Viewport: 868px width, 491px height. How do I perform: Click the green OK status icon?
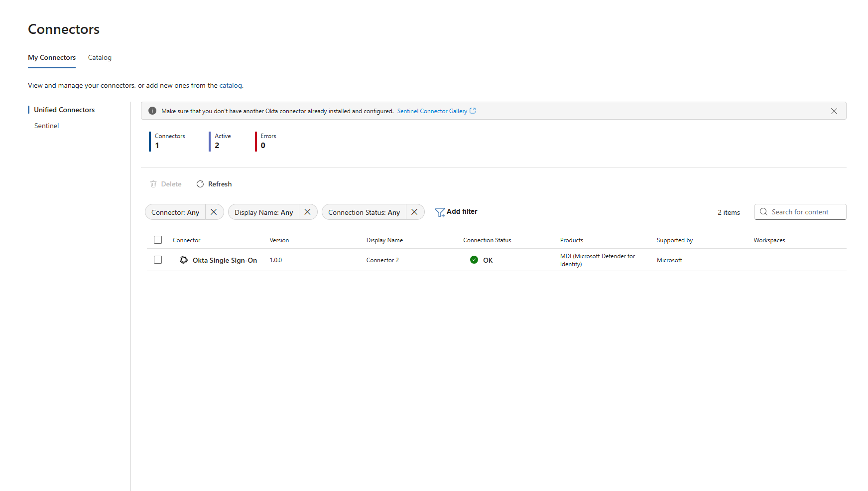click(474, 260)
